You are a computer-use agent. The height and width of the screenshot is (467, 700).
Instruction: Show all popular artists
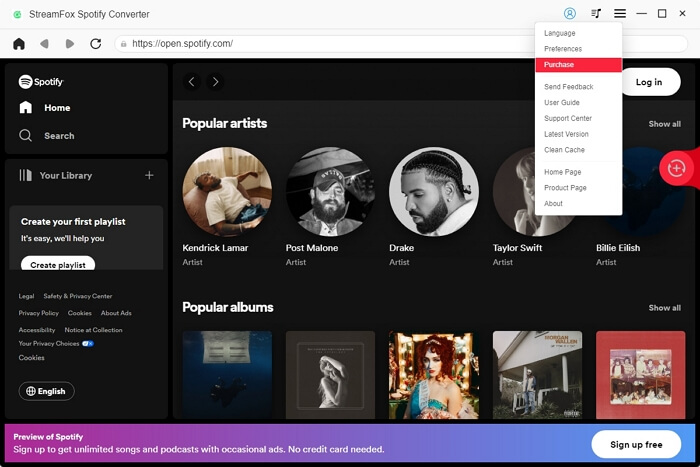click(x=665, y=124)
